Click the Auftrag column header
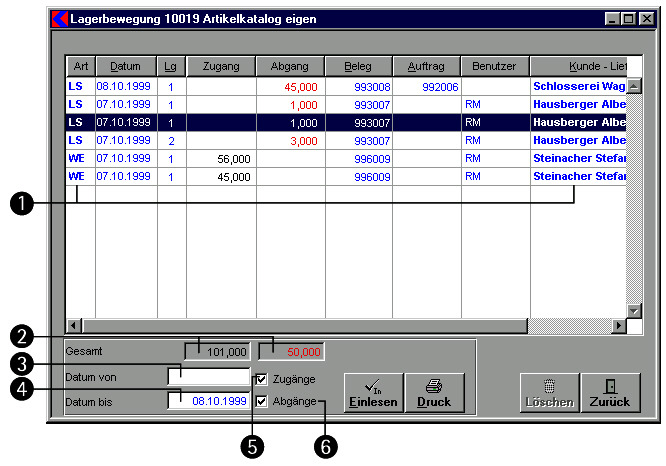The height and width of the screenshot is (466, 666). coord(426,66)
